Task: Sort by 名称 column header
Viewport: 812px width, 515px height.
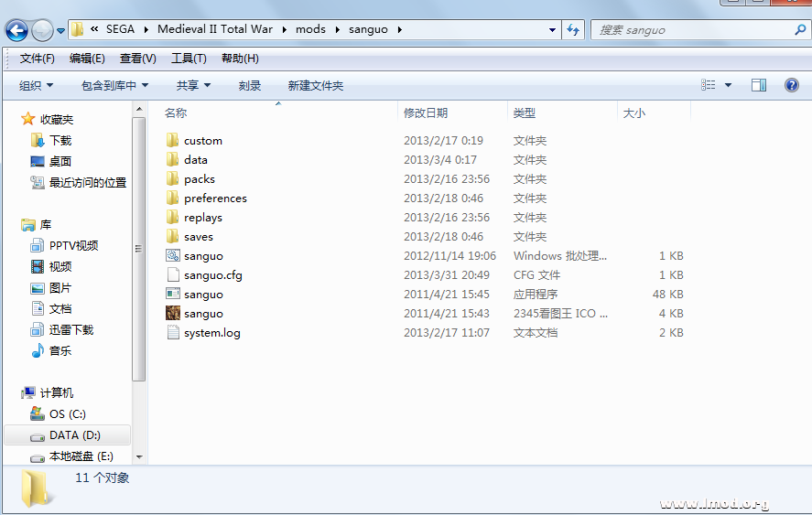Action: (x=176, y=113)
